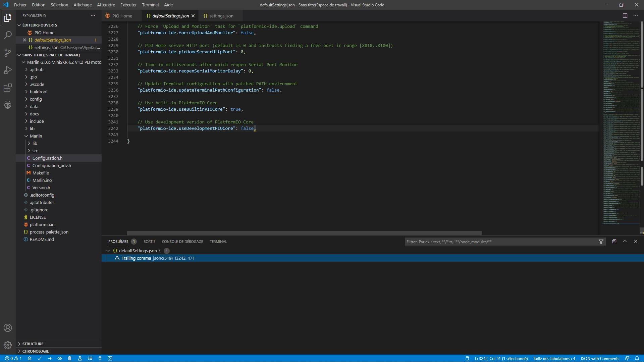The width and height of the screenshot is (644, 362).
Task: Open the Source Control view
Action: pos(8,53)
